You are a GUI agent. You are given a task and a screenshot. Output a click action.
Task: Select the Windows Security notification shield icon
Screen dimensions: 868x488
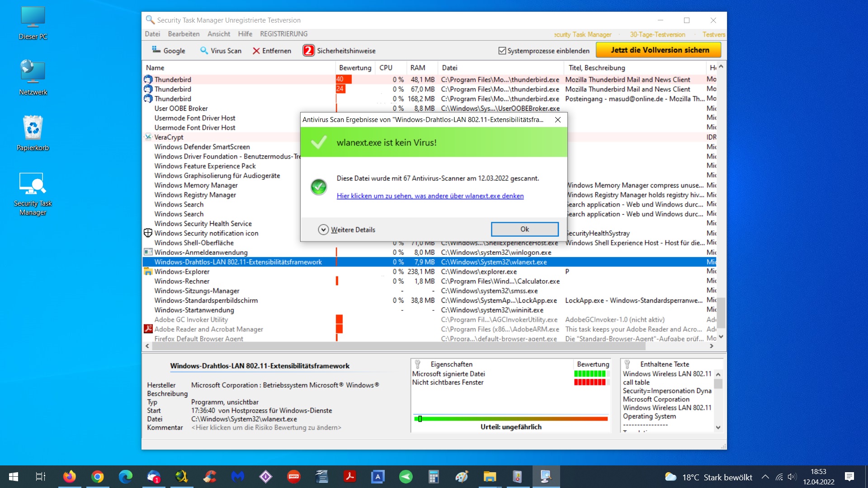click(x=148, y=233)
